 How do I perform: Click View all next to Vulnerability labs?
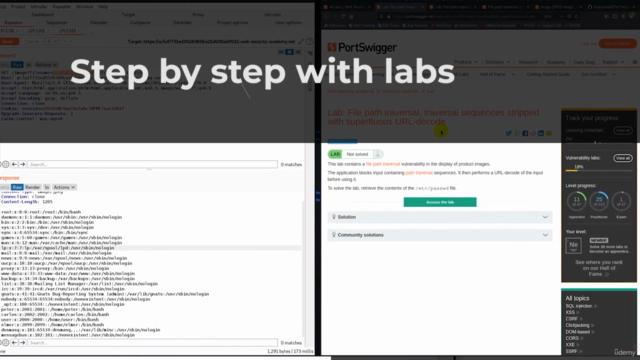click(622, 158)
